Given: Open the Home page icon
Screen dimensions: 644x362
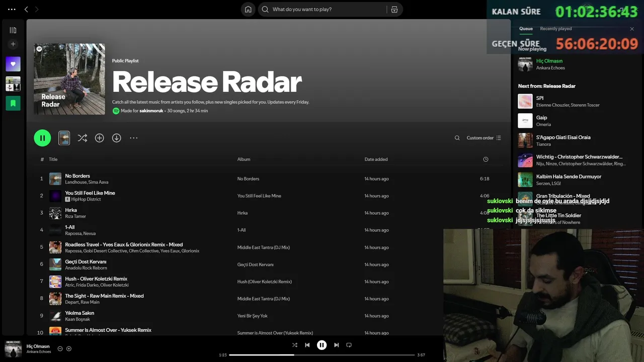Looking at the screenshot, I should pyautogui.click(x=248, y=9).
